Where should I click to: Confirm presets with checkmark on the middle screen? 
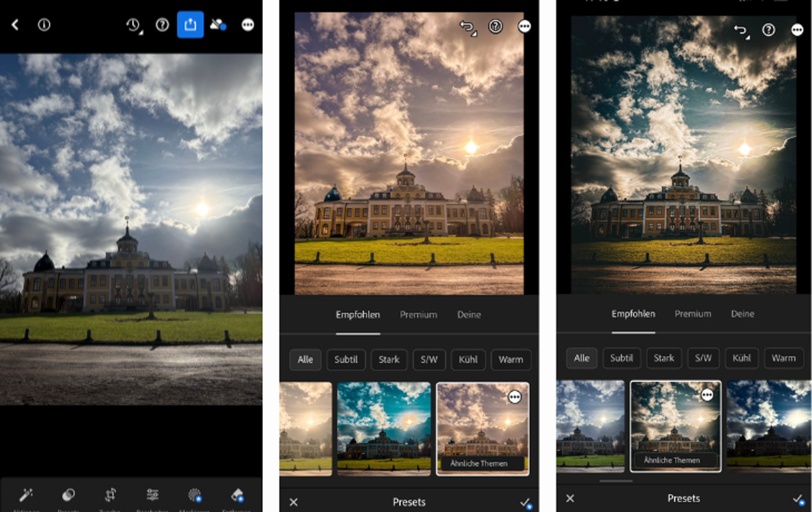pyautogui.click(x=526, y=503)
